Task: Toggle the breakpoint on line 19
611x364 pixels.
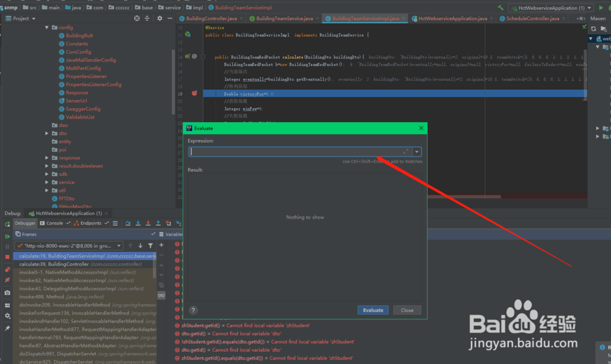Action: click(194, 93)
